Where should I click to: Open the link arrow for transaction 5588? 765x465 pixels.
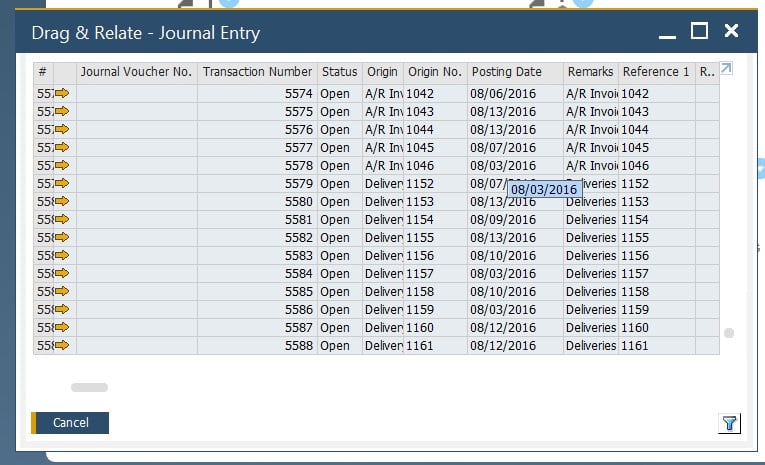tap(63, 345)
